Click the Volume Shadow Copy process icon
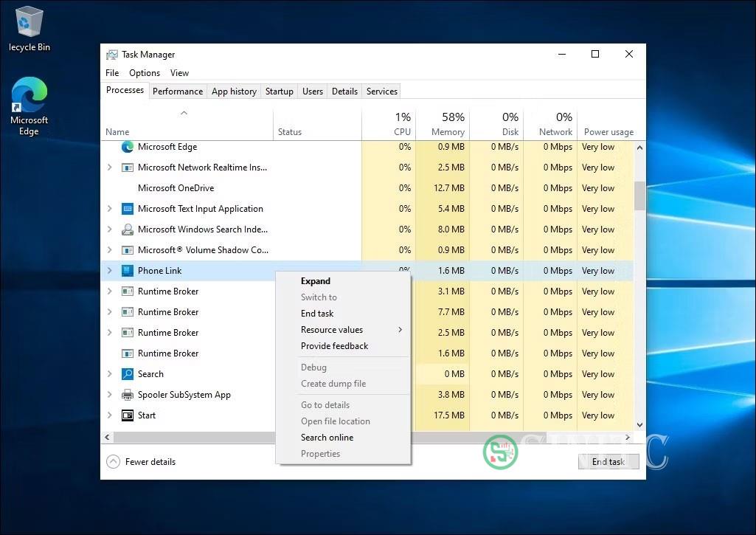The width and height of the screenshot is (756, 535). tap(128, 250)
